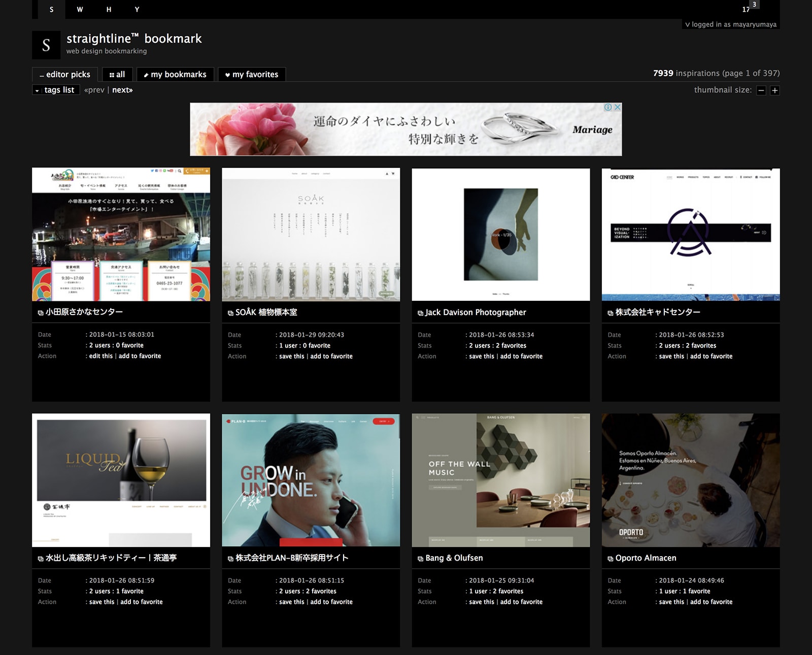Save this for 株式会社PLAN-B新卒採用サイト
812x655 pixels.
(x=291, y=602)
